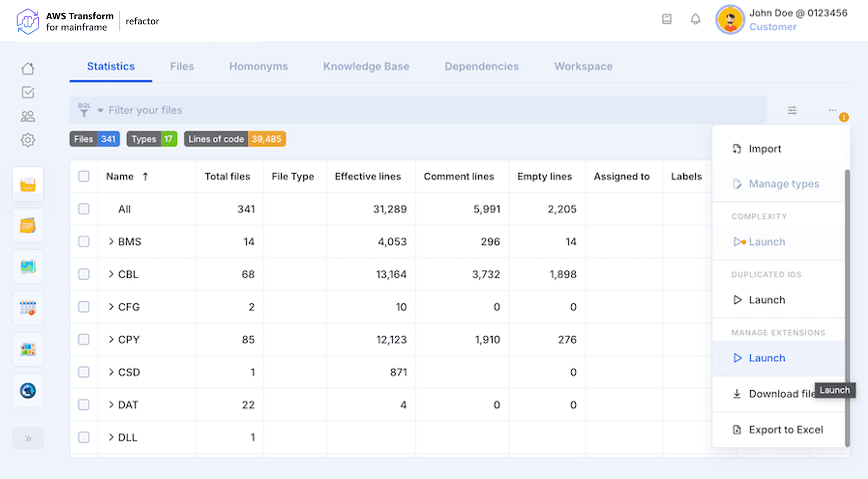
Task: Select the checkbox next to DAT
Action: coord(84,405)
